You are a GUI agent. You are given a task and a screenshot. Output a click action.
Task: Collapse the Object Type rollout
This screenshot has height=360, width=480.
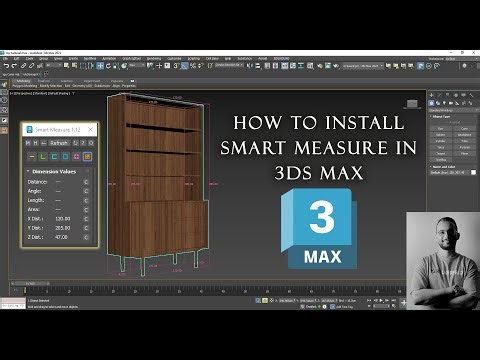(x=453, y=117)
